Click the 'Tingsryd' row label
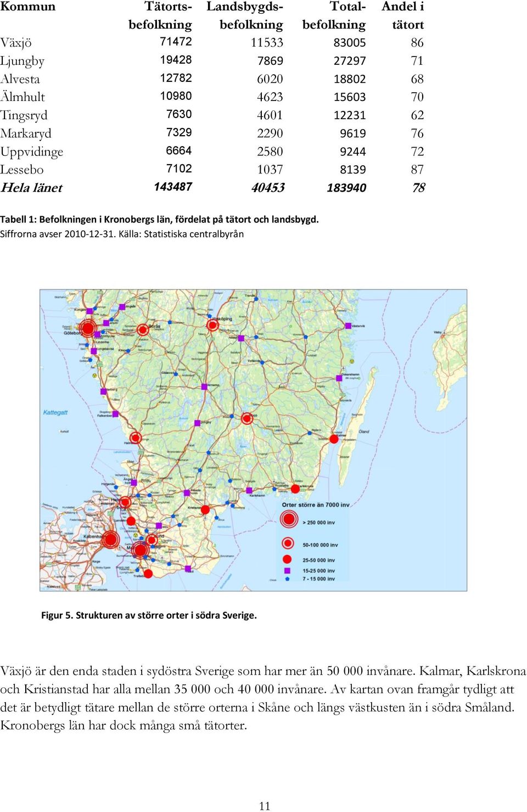Viewport: 527px width, 812px height. click(x=24, y=115)
